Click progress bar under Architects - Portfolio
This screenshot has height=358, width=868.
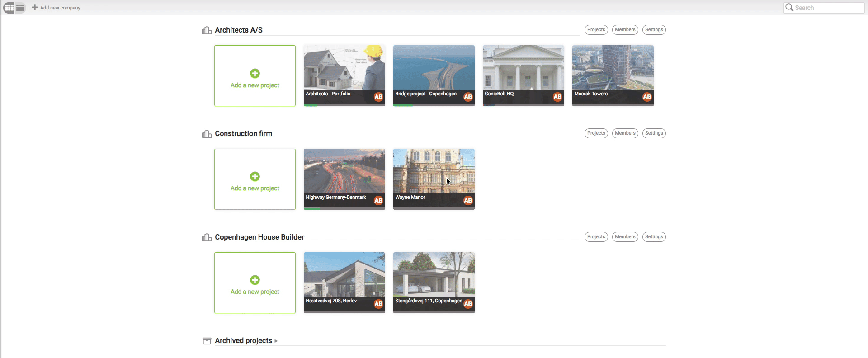344,105
